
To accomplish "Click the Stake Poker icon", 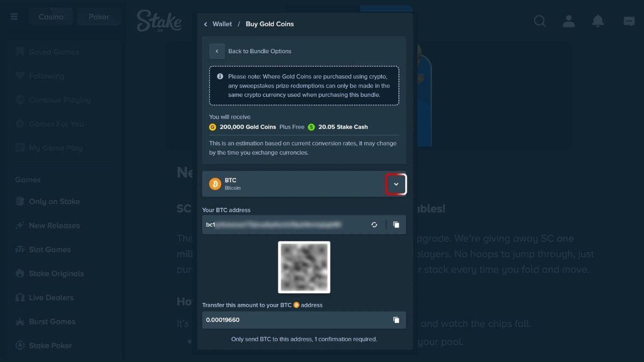I will [x=20, y=346].
